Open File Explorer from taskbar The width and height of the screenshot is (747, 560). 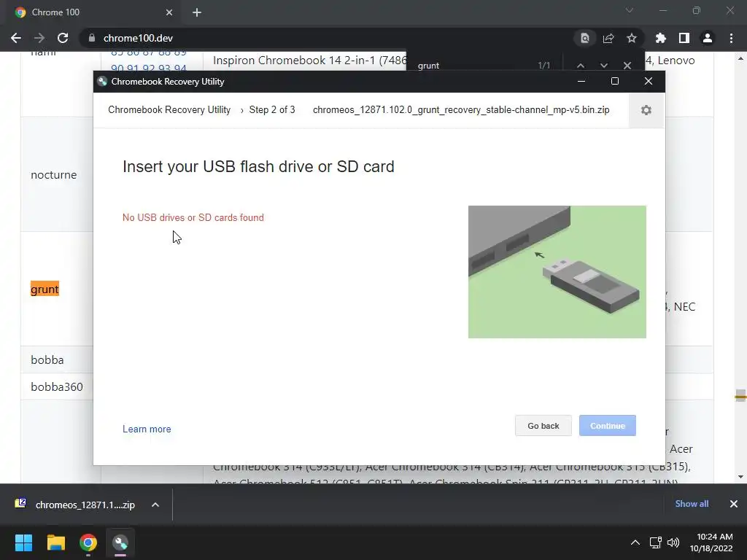pyautogui.click(x=55, y=542)
